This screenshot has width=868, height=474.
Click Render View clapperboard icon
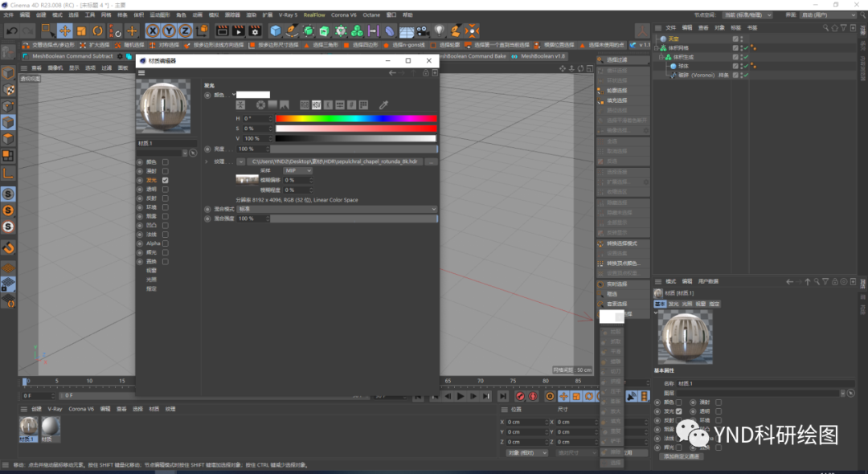coord(222,31)
